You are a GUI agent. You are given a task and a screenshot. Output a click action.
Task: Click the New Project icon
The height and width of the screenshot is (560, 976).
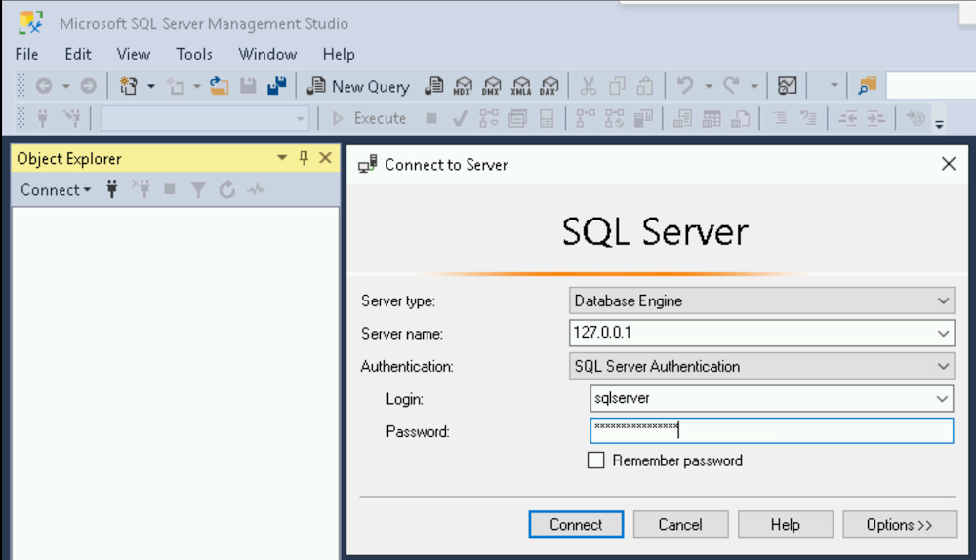click(128, 86)
